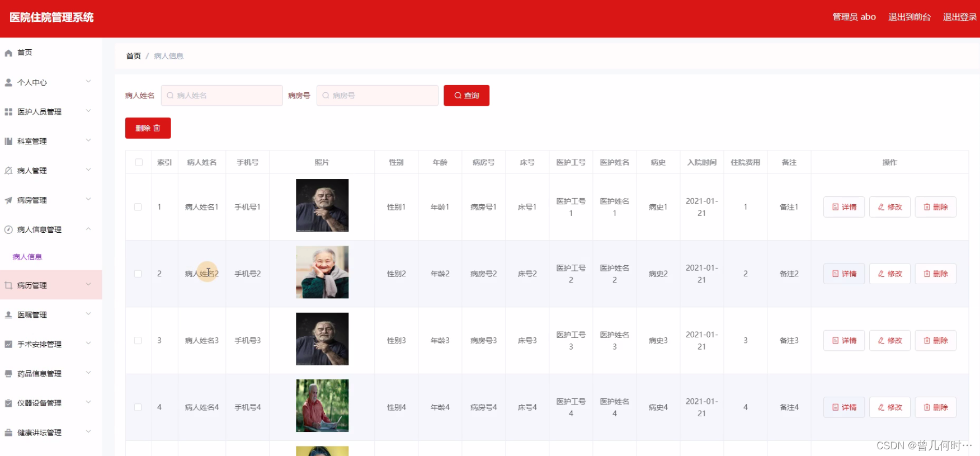Open the 首页 sidebar menu item

(51, 53)
